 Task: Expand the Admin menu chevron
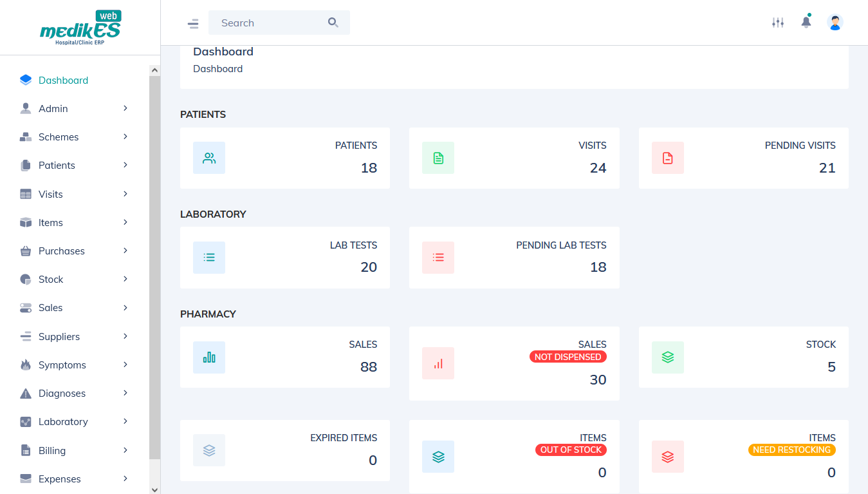(125, 108)
